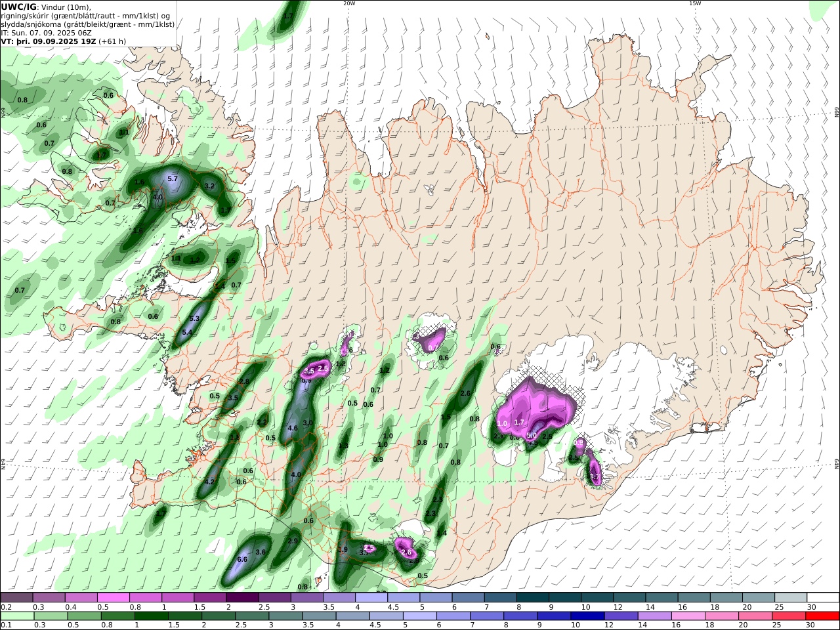The image size is (840, 630).
Task: Click the 3.0 precipitation value label
Action: (x=308, y=423)
